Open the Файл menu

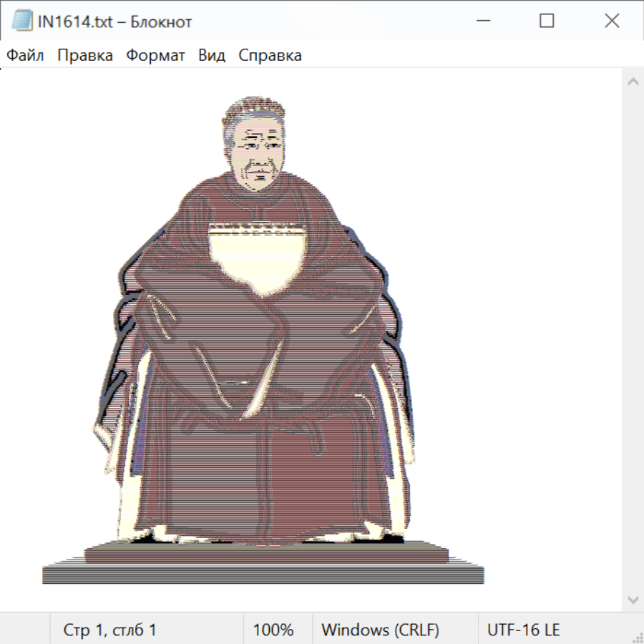[x=25, y=56]
